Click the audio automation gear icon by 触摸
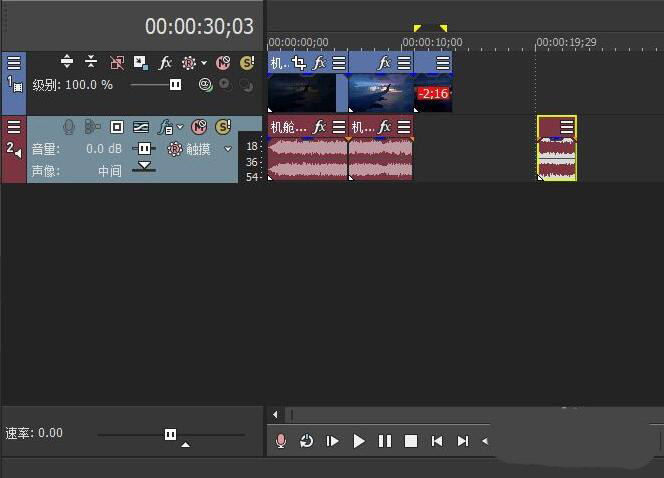The height and width of the screenshot is (478, 664). coord(174,149)
